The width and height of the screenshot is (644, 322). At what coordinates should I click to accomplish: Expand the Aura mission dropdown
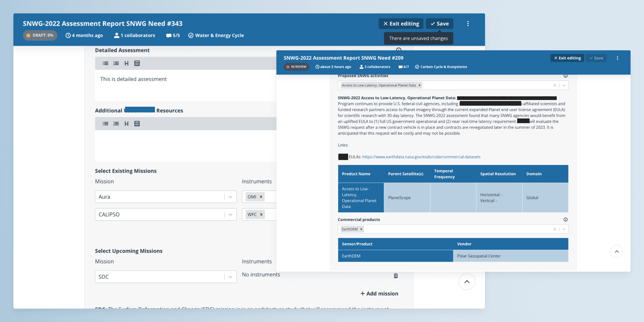[x=230, y=197]
